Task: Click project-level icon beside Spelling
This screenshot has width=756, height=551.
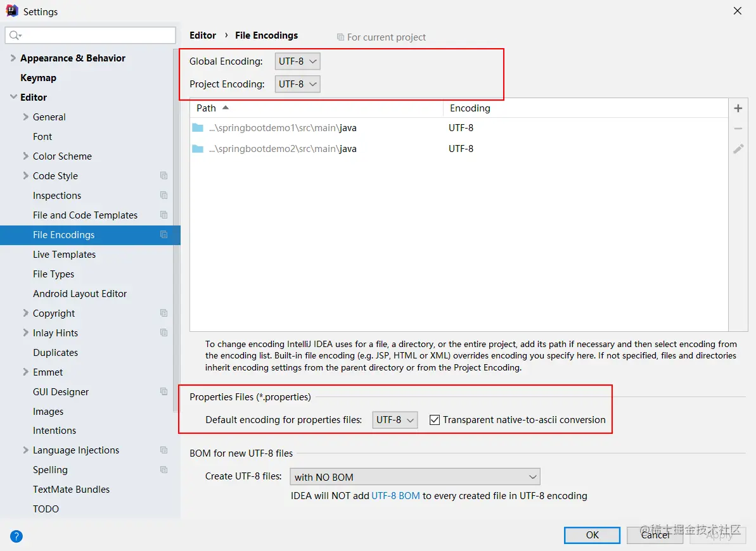Action: tap(164, 470)
